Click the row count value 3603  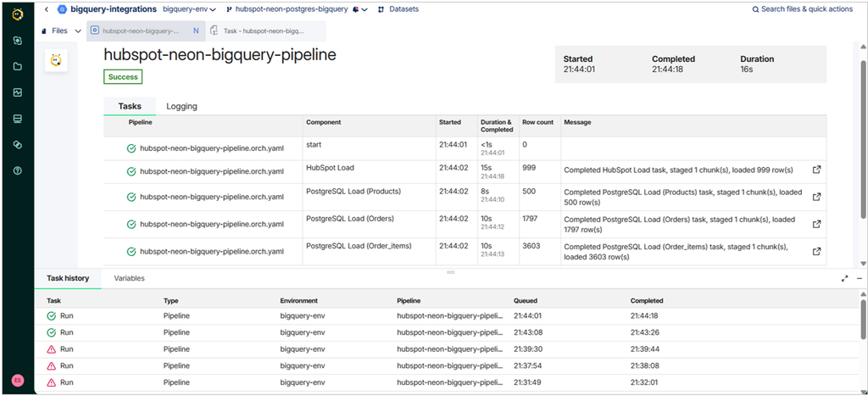tap(531, 246)
